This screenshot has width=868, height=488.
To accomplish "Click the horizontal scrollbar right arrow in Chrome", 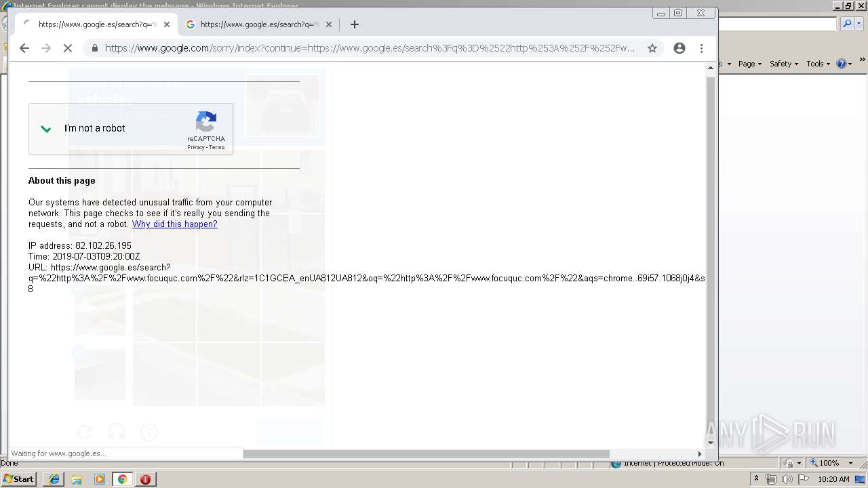I will click(x=700, y=454).
